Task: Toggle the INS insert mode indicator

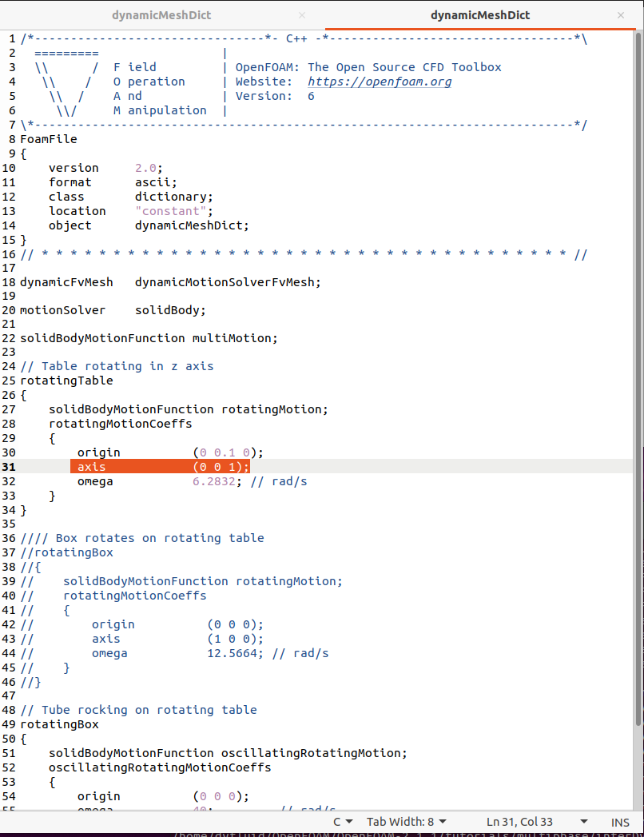Action: tap(620, 822)
